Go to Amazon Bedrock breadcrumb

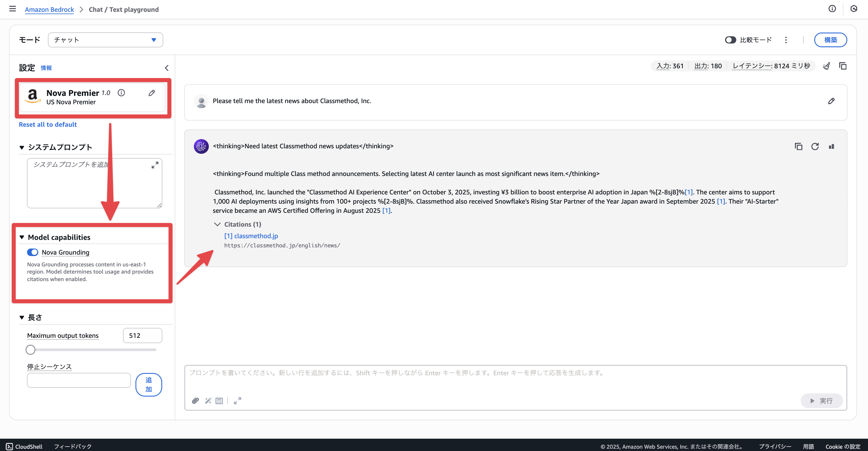(x=49, y=10)
